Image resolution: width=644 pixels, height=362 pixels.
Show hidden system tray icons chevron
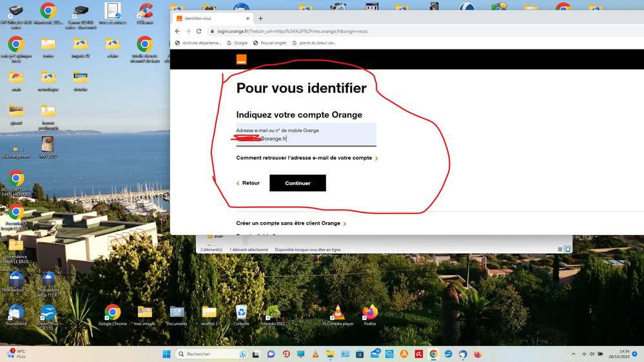(573, 354)
